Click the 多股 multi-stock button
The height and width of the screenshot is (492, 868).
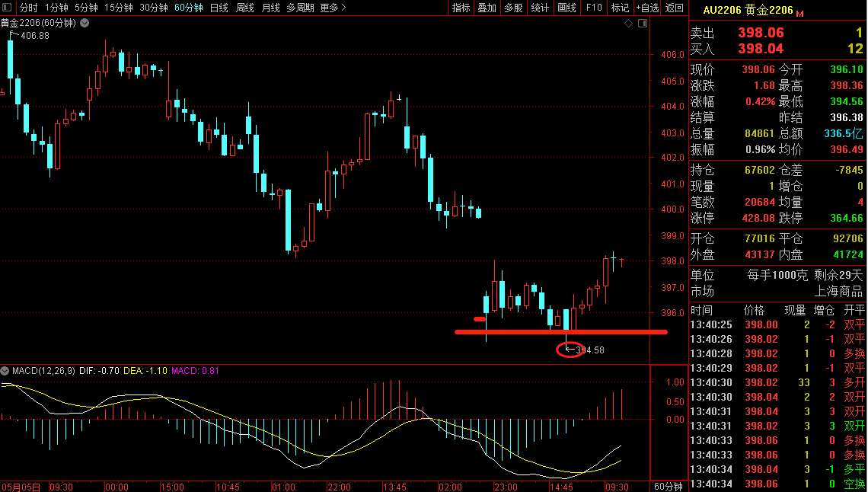point(513,8)
